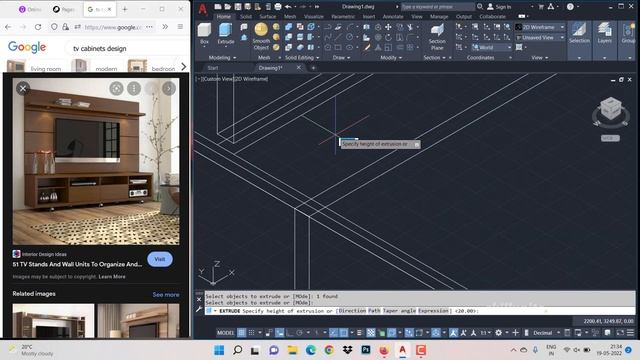Viewport: 640px width, 360px height.
Task: Toggle transparency display in status bar
Action: click(371, 333)
